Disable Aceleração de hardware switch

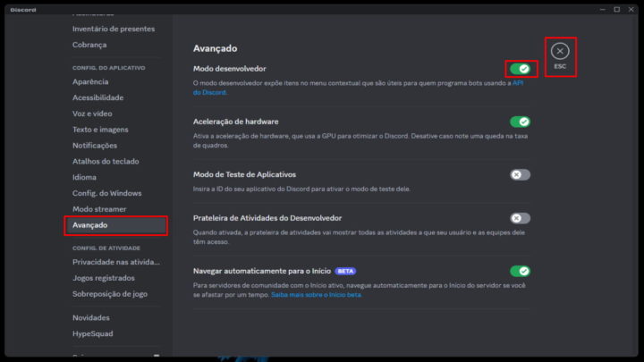[520, 122]
